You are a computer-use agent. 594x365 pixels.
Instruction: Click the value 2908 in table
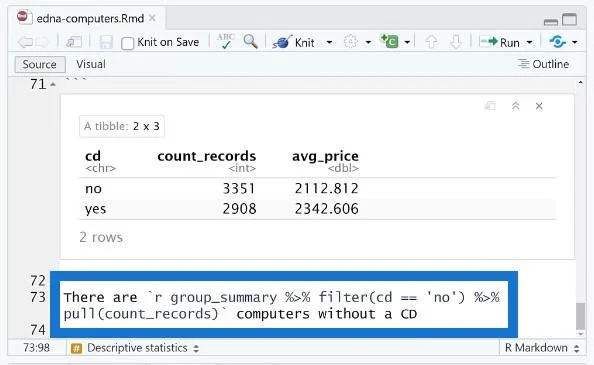point(239,209)
